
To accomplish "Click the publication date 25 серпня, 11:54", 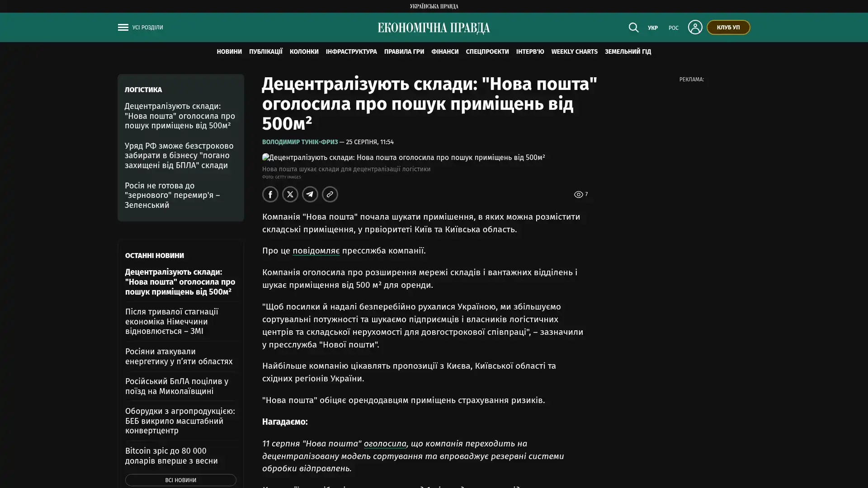I will [x=370, y=142].
